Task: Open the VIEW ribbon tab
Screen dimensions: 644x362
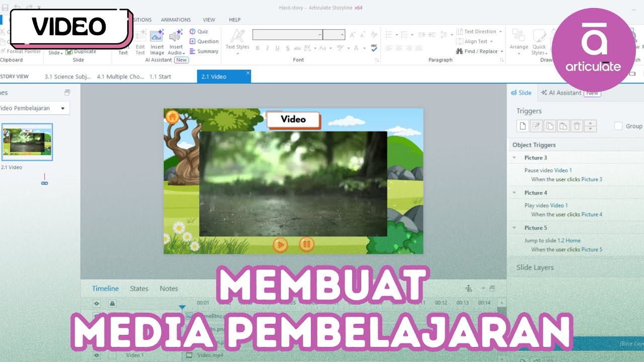Action: [209, 20]
